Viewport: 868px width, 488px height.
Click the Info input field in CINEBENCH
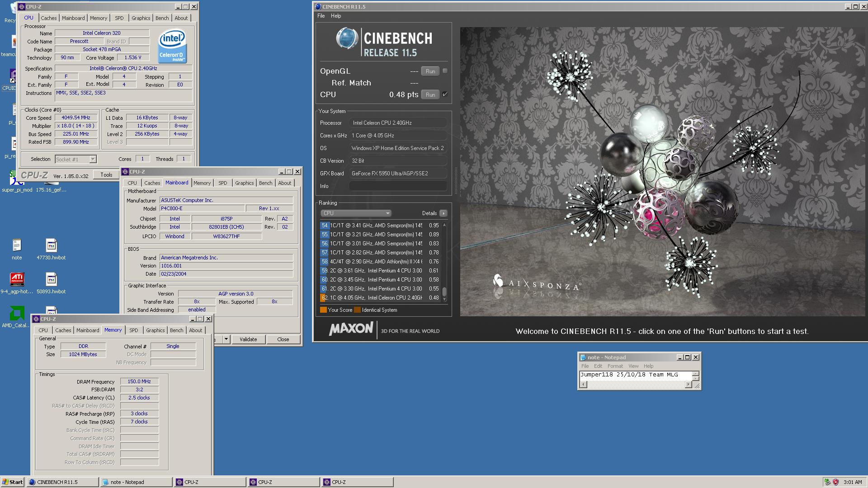click(398, 186)
